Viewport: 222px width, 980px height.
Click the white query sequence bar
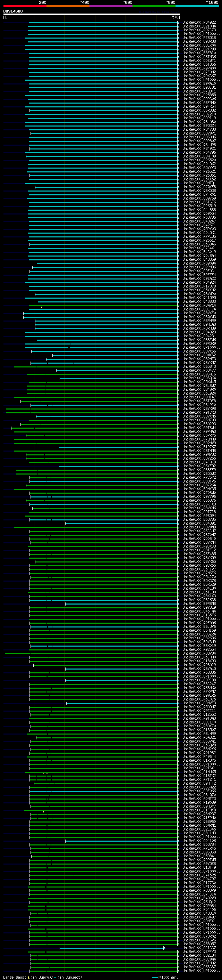[x=92, y=15]
